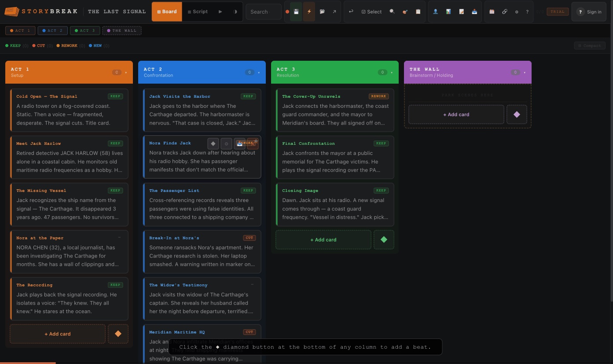The width and height of the screenshot is (613, 364).
Task: Toggle the half-circle theme switch
Action: pos(235,12)
